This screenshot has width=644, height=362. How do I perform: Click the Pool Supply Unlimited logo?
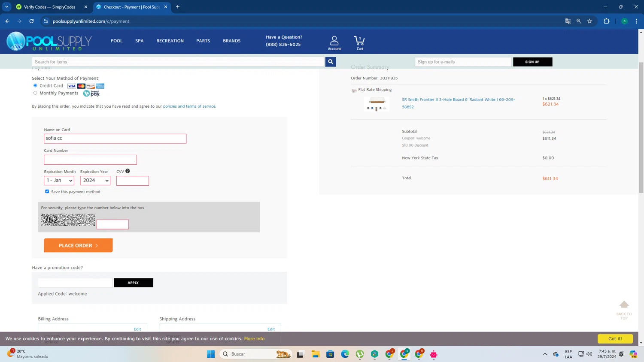49,42
